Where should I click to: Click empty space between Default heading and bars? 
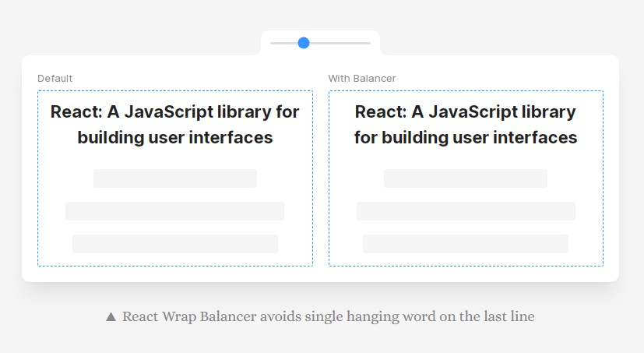(175, 158)
